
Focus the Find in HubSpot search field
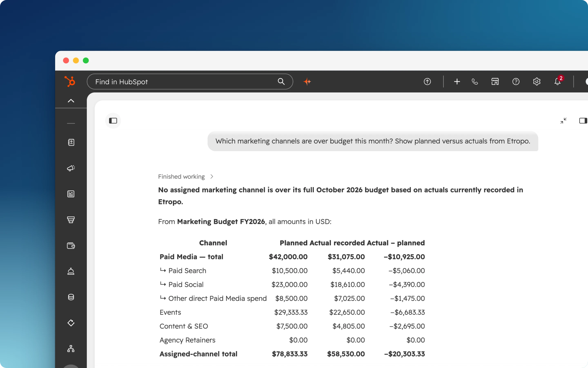pyautogui.click(x=190, y=82)
